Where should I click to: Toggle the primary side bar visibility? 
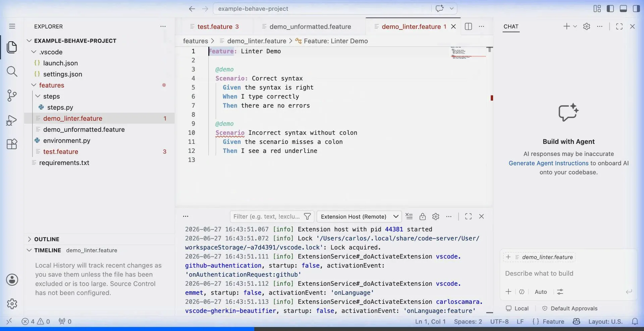point(610,9)
